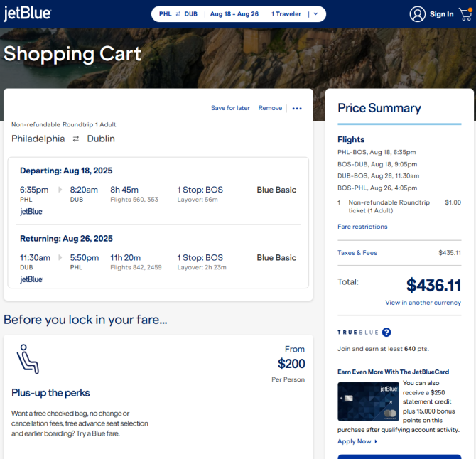476x459 pixels.
Task: Click the returning 'Blue Basic' fare label
Action: pyautogui.click(x=276, y=258)
